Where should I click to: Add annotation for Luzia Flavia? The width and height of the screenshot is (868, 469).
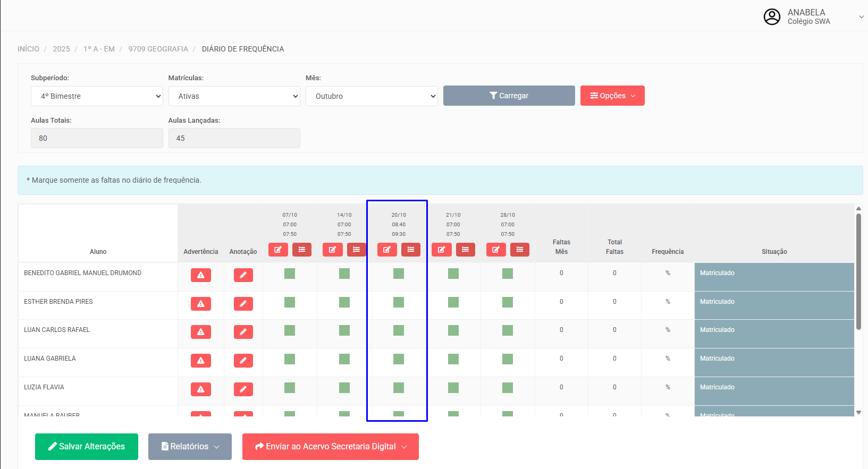tap(243, 389)
